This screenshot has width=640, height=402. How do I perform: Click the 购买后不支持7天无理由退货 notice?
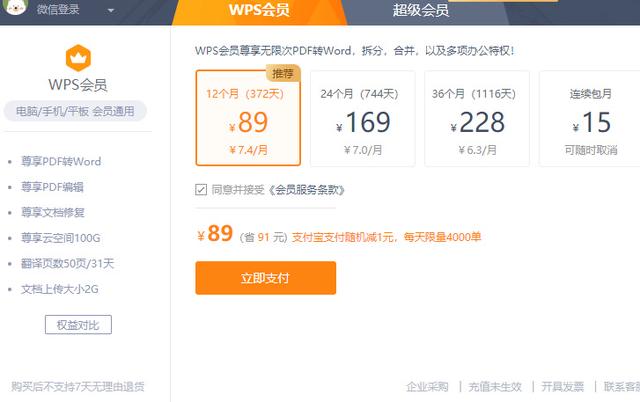tap(78, 386)
